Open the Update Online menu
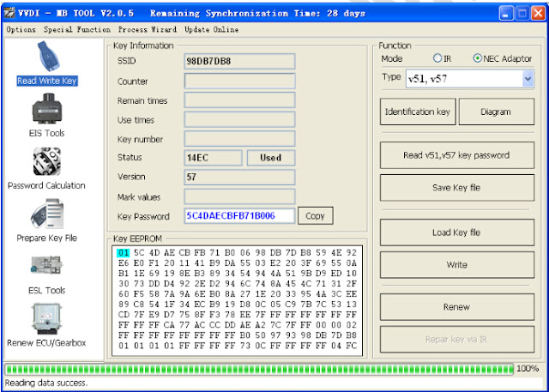Screen dimensions: 549x392 click(x=212, y=30)
